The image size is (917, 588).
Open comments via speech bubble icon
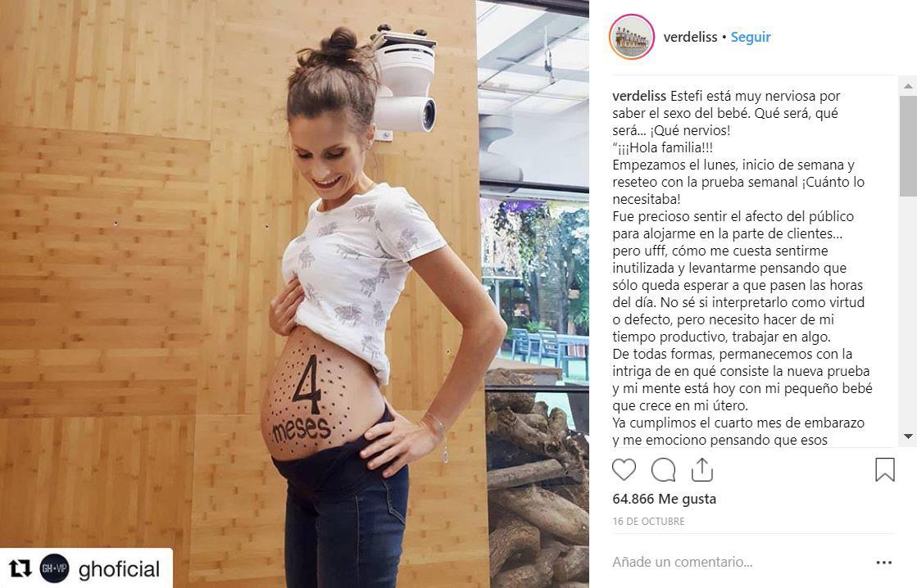663,470
